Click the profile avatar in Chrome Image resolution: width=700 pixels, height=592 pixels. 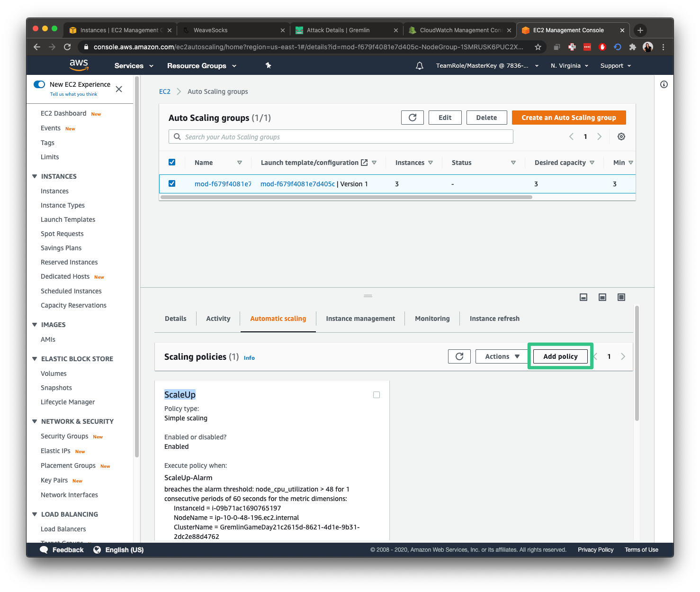(648, 47)
